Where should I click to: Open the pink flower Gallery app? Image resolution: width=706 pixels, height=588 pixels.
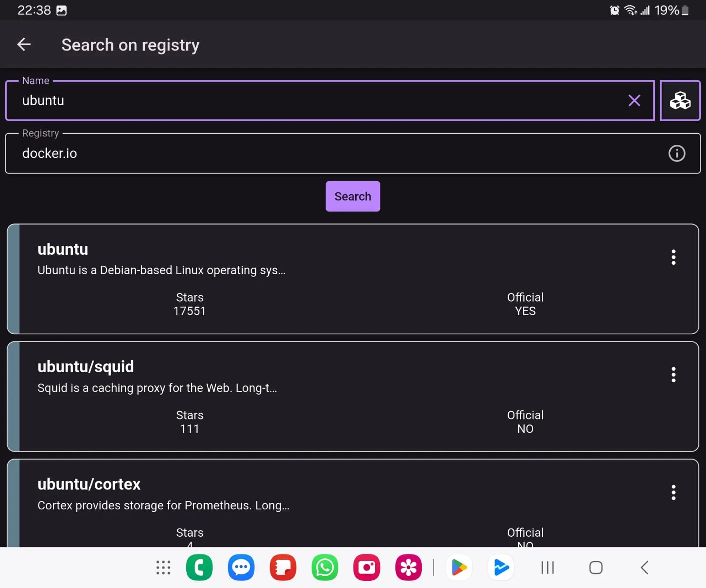pyautogui.click(x=409, y=568)
